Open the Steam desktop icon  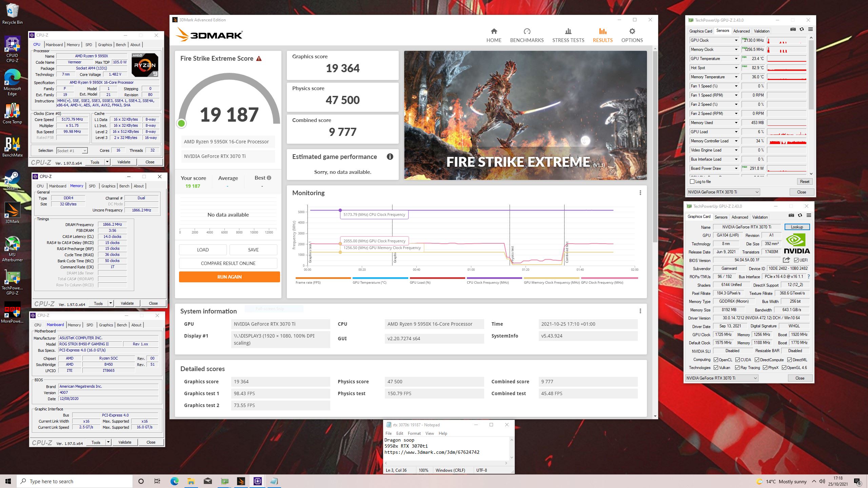[x=12, y=180]
